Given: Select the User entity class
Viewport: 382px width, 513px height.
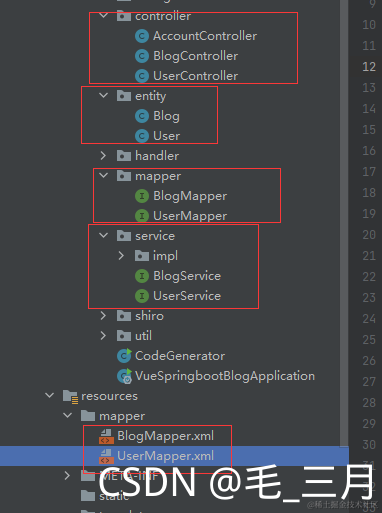Looking at the screenshot, I should [x=166, y=136].
